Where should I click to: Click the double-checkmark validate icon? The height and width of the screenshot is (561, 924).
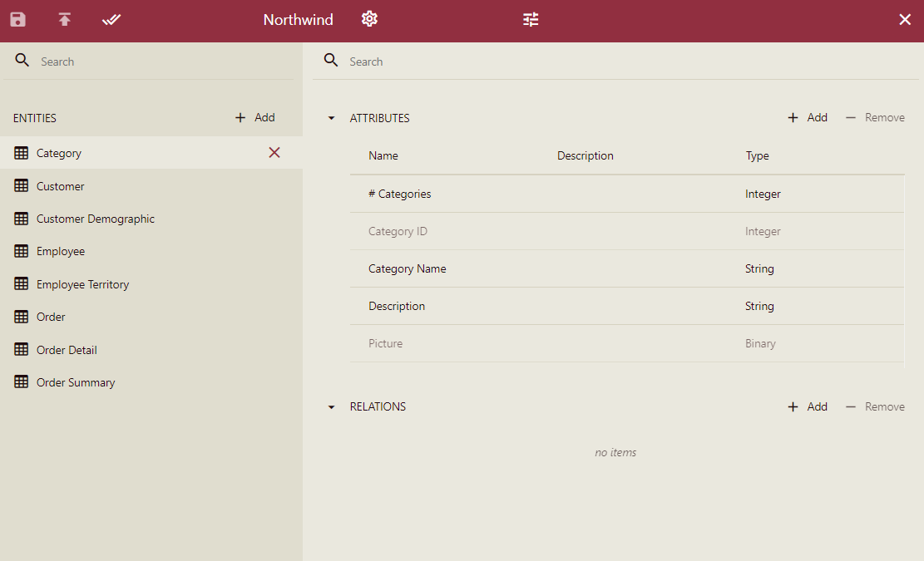(x=111, y=19)
